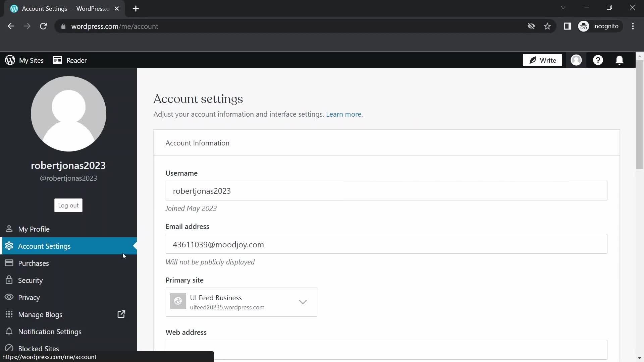Image resolution: width=644 pixels, height=362 pixels.
Task: Open the help icon
Action: 598,60
